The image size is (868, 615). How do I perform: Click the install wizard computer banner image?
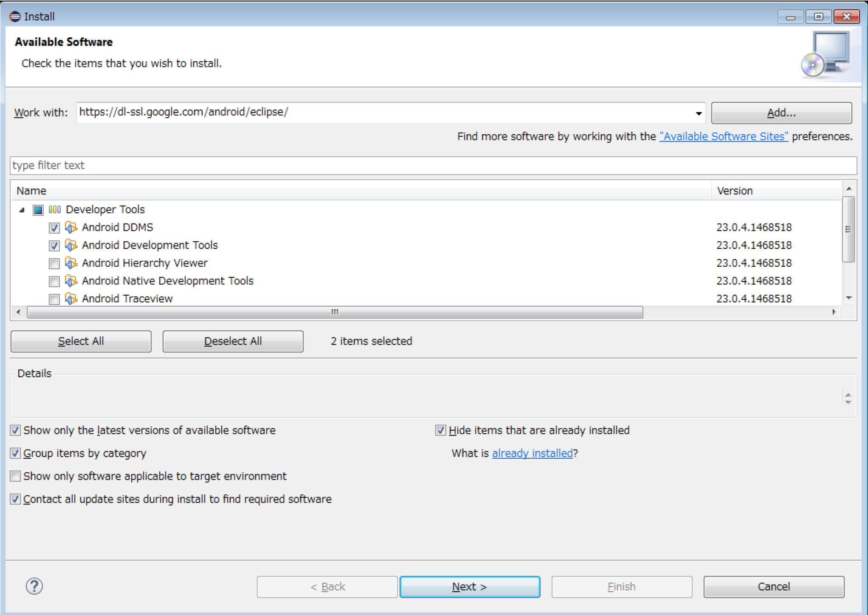(x=826, y=55)
